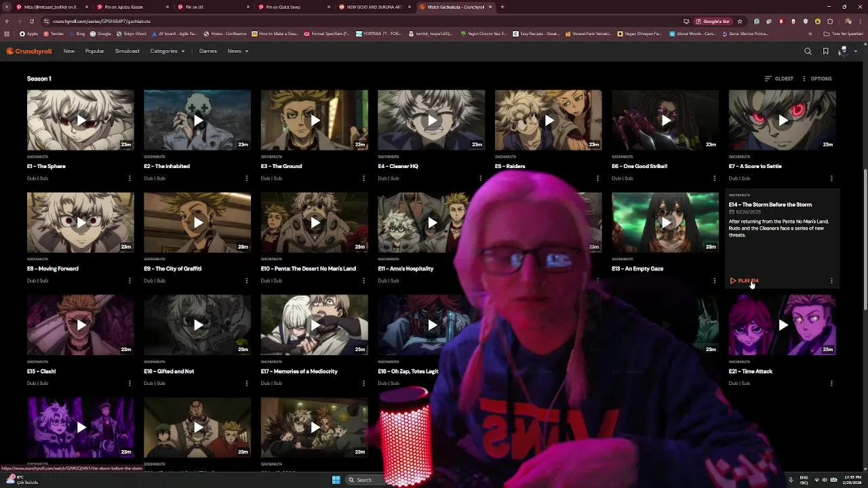
Task: Open more options for E16 – Gifted and Not
Action: (x=246, y=383)
